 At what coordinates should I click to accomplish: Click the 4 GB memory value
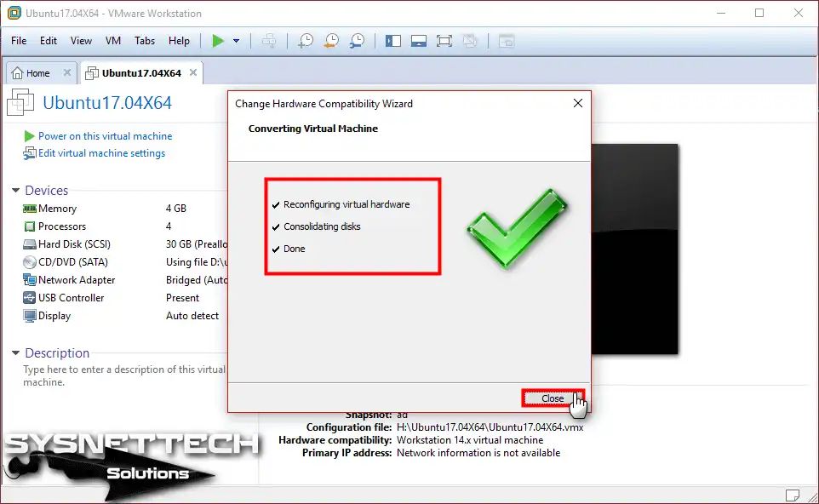pyautogui.click(x=176, y=209)
